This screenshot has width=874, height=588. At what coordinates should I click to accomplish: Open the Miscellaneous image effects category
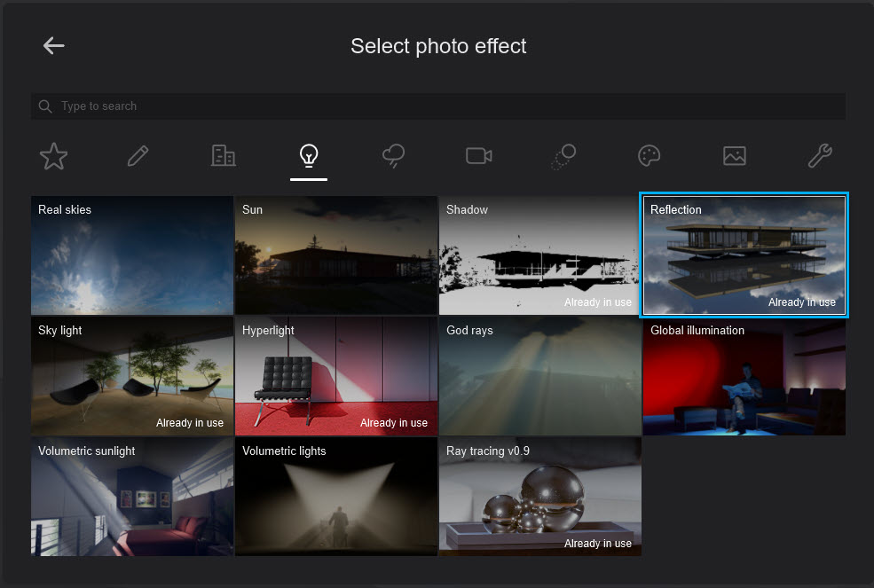coord(734,155)
